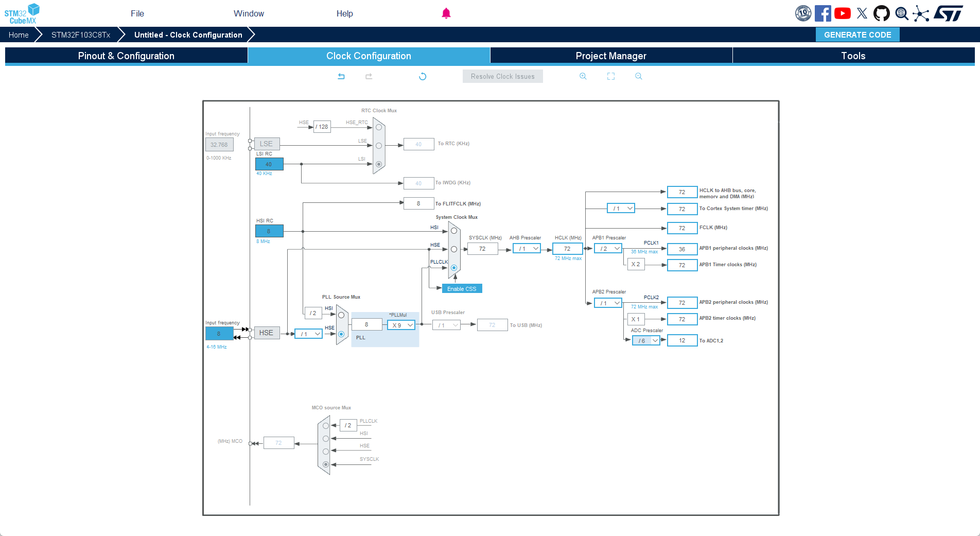
Task: Open the YouTube icon link
Action: [843, 13]
